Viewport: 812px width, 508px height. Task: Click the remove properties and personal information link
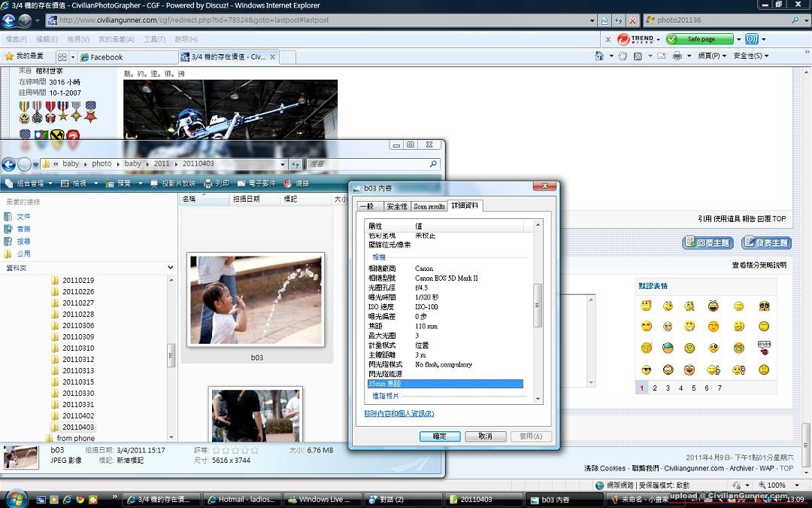coord(398,414)
